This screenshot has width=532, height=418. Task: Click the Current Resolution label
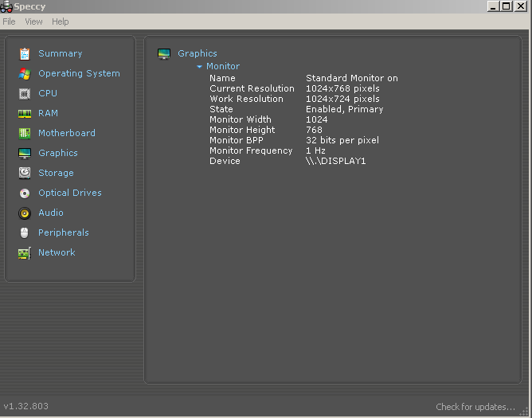[252, 88]
